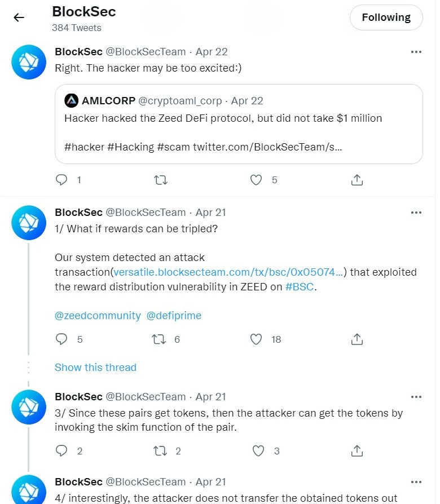Viewport: 440px width, 504px height.
Task: Open the quoted AMLCORP tweet card
Action: 239,124
